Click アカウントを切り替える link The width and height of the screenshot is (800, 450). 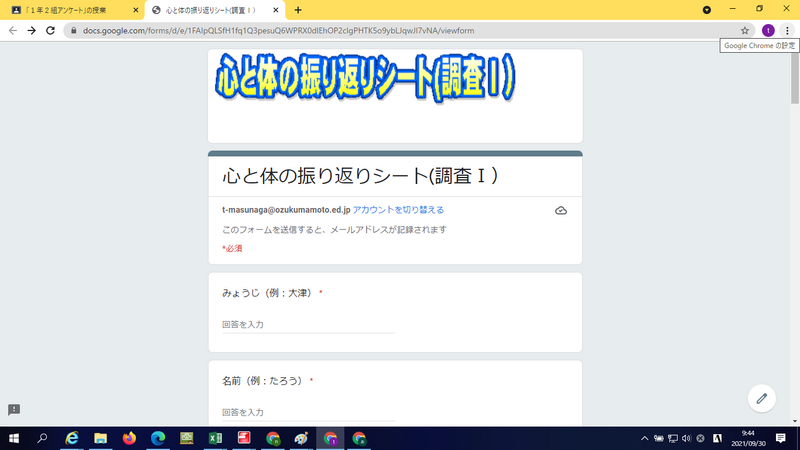coord(398,210)
